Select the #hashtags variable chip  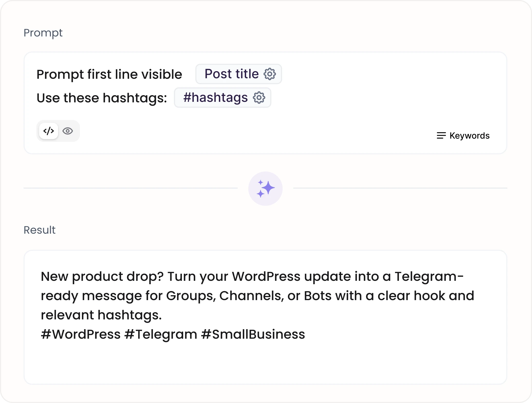click(222, 98)
